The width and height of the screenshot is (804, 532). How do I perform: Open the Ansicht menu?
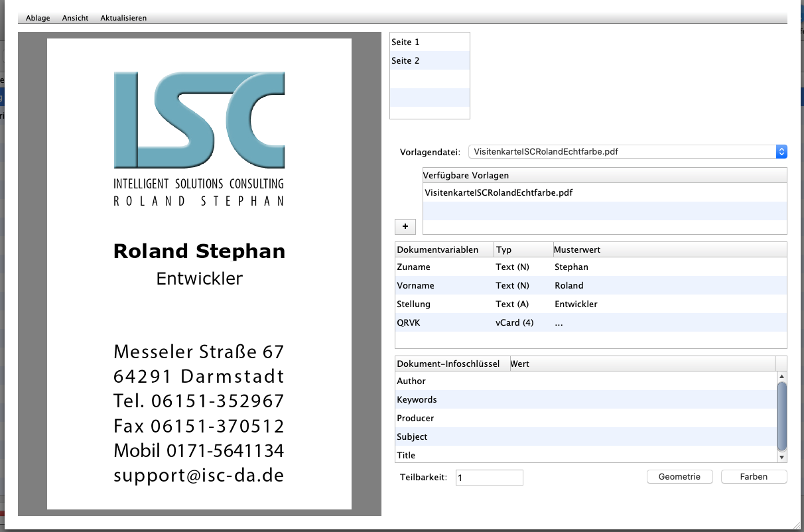[x=75, y=18]
